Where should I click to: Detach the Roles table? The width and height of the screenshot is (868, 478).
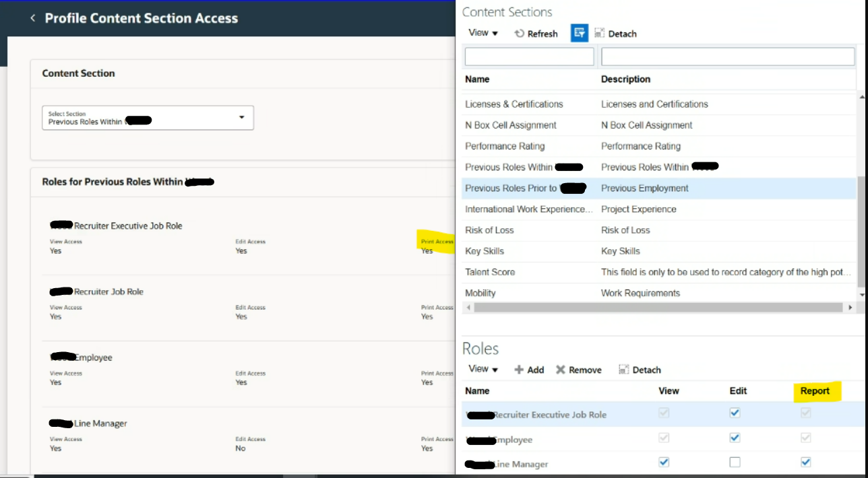pos(639,369)
